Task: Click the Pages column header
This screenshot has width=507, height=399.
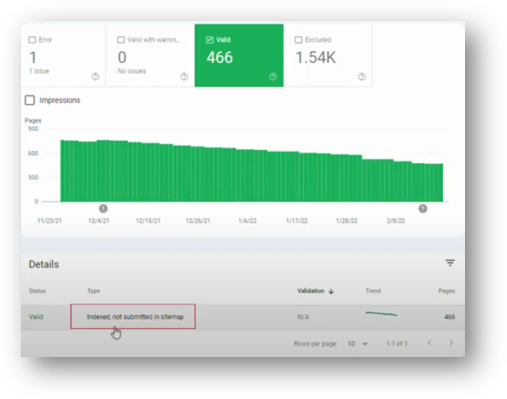Action: [447, 291]
